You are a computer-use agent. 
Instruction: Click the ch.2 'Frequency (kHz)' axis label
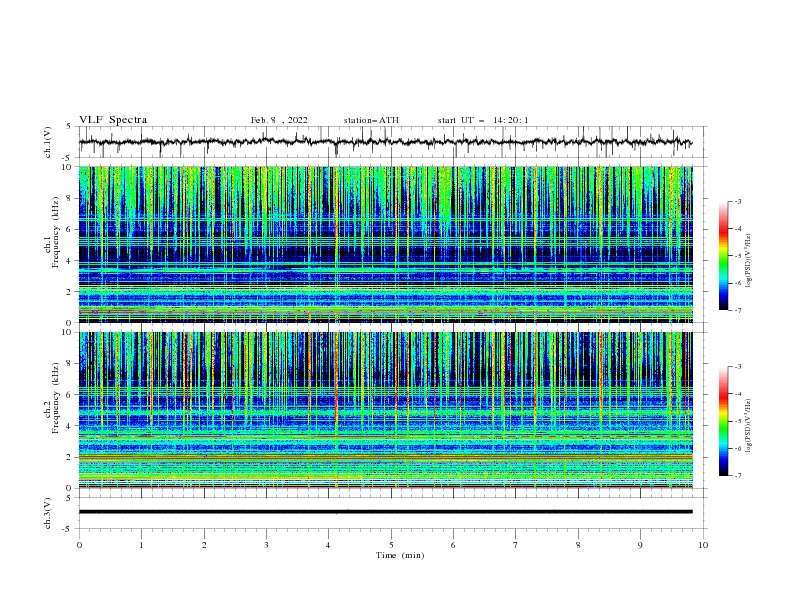pyautogui.click(x=55, y=397)
